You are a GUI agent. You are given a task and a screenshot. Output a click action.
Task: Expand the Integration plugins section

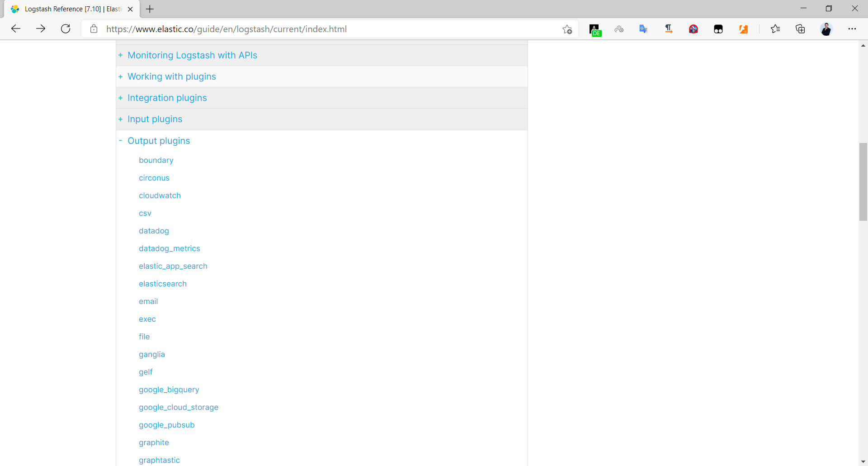[121, 98]
